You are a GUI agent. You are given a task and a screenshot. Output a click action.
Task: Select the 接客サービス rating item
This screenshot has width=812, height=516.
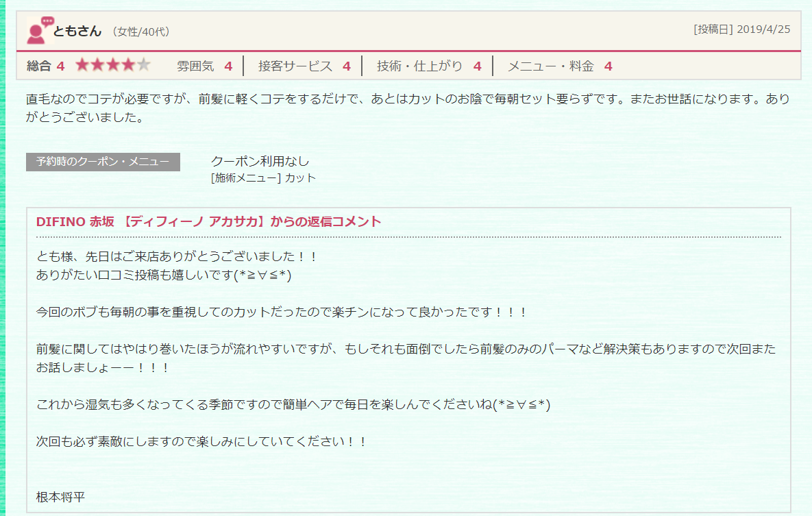304,66
